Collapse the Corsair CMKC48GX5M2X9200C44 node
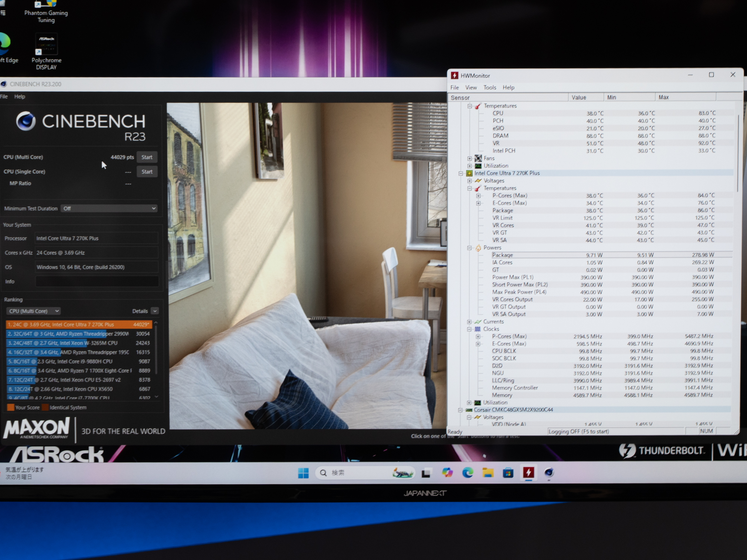 [460, 410]
